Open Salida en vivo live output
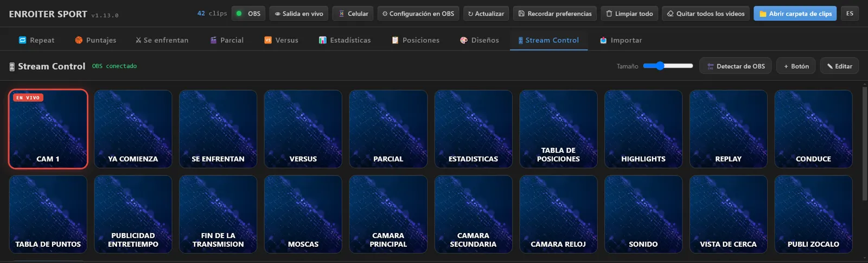Screen dimensions: 868x263 click(x=299, y=14)
